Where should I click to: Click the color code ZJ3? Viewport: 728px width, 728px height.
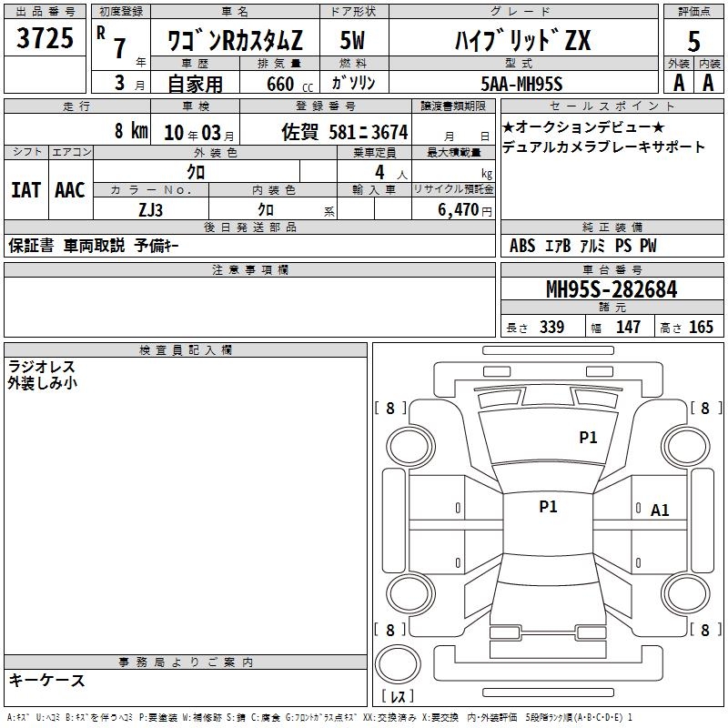(151, 208)
